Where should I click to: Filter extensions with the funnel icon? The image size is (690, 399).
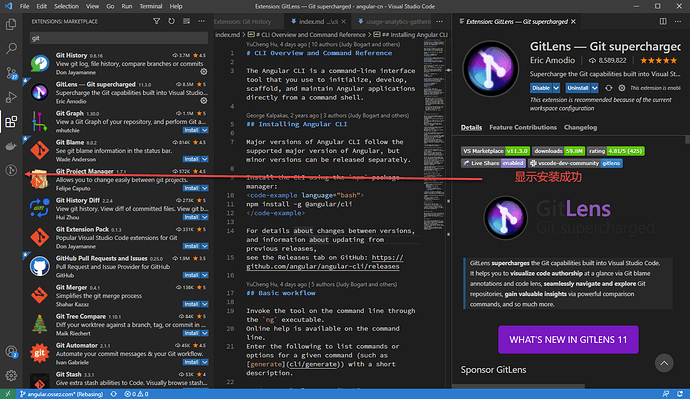156,21
